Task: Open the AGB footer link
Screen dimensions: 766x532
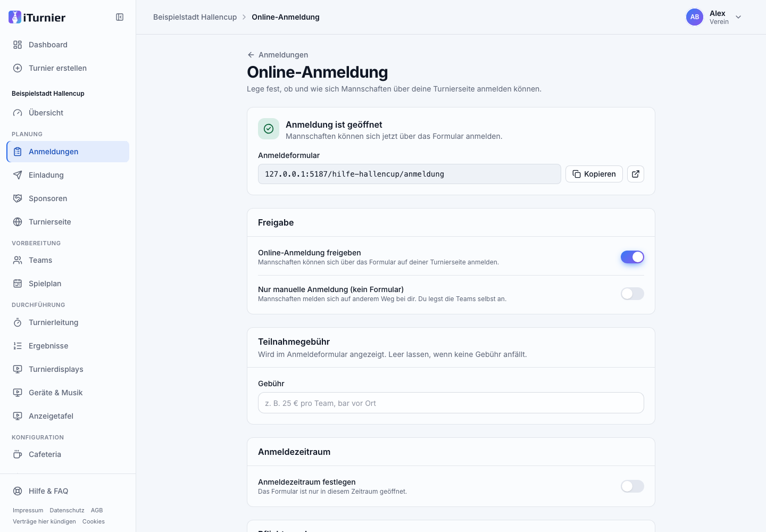Action: (x=97, y=510)
